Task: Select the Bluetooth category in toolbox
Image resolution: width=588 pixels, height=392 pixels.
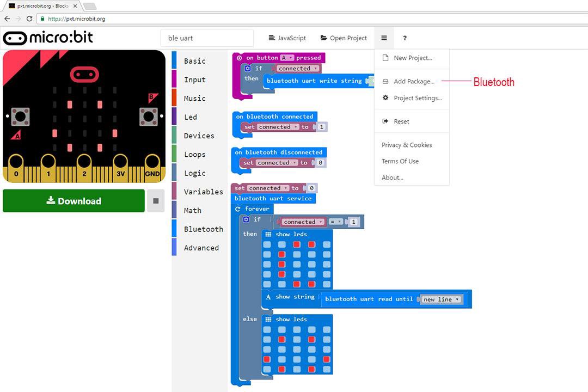Action: click(x=203, y=229)
